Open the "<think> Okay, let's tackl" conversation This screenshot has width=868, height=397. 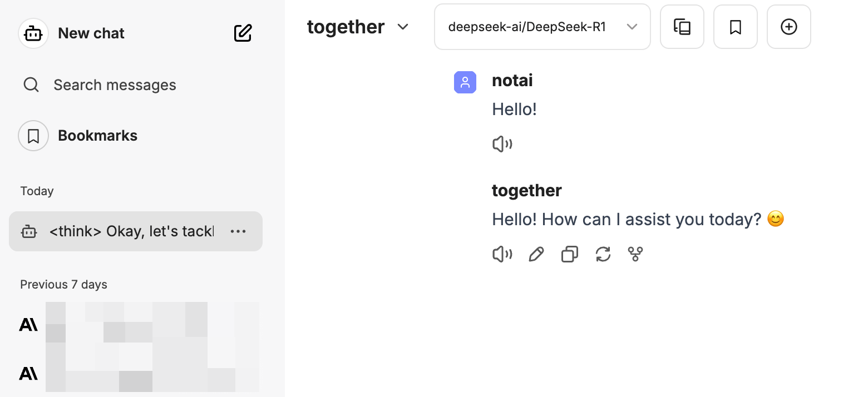point(131,231)
